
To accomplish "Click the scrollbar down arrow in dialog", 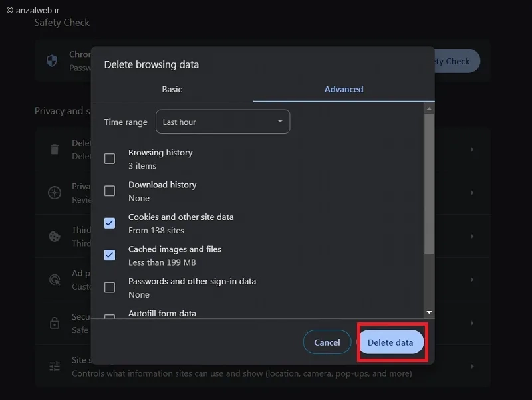I will coord(429,312).
